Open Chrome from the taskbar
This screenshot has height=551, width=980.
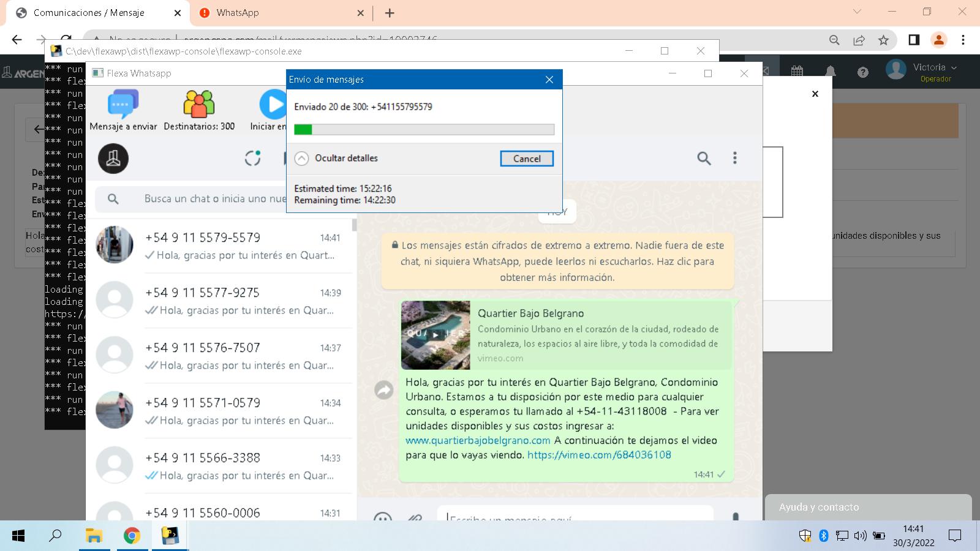pyautogui.click(x=132, y=536)
